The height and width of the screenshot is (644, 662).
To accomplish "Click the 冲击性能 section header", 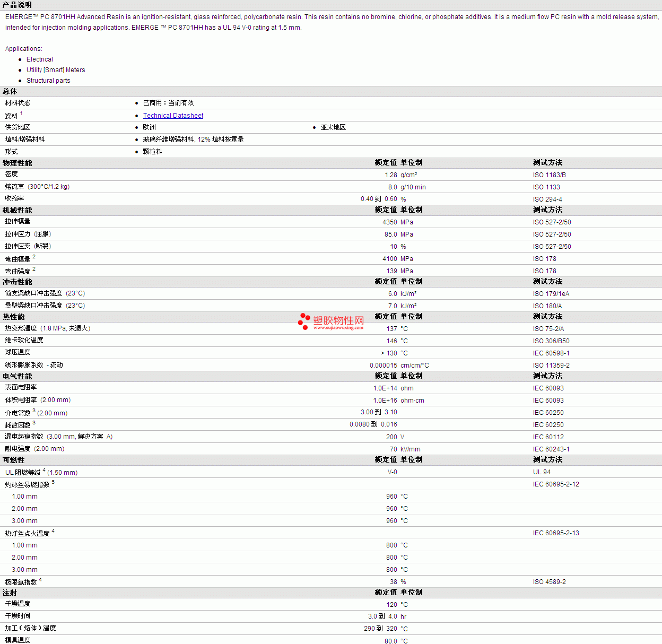I will 17,282.
